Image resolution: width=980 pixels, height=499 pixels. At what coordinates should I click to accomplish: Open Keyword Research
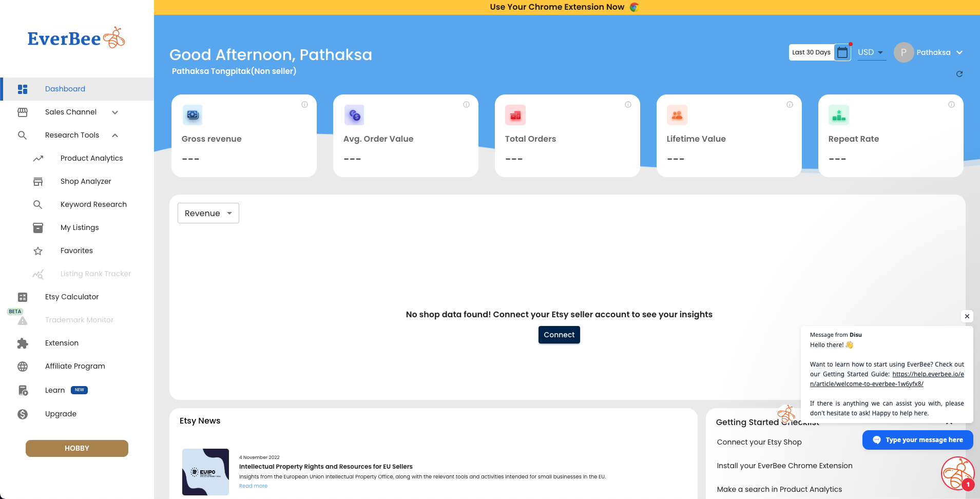[93, 204]
